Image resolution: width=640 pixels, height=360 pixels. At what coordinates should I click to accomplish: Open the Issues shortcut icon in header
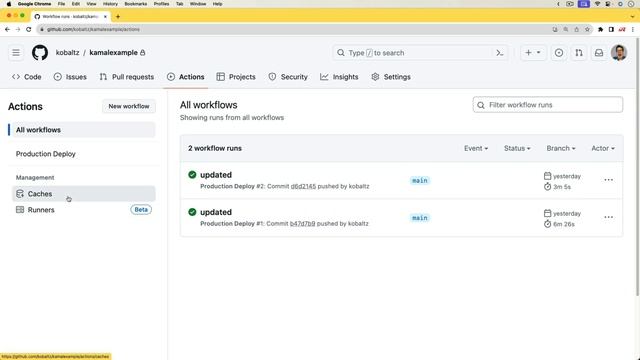click(559, 53)
